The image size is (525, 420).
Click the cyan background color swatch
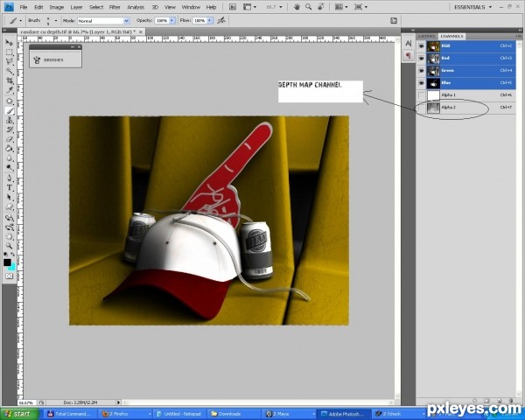(12, 267)
